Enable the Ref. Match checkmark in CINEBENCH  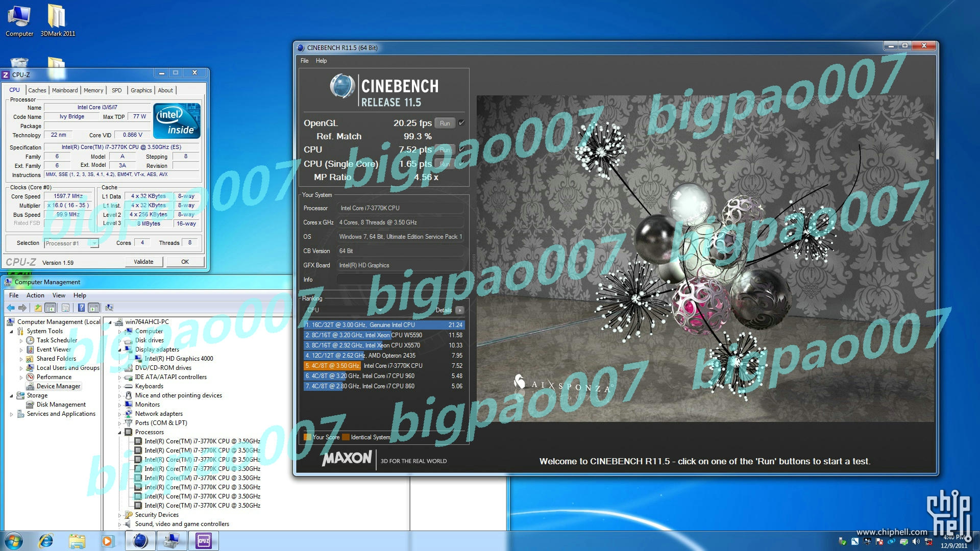click(461, 136)
